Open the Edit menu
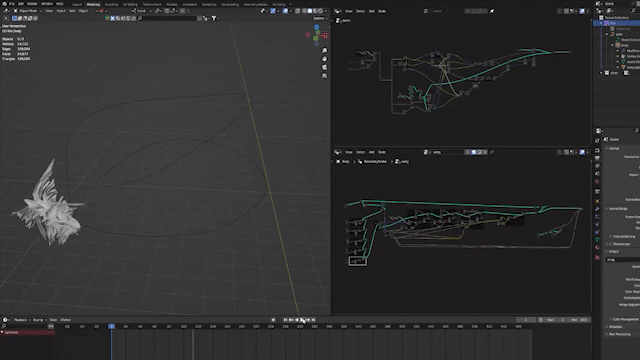The image size is (640, 360). pyautogui.click(x=21, y=4)
